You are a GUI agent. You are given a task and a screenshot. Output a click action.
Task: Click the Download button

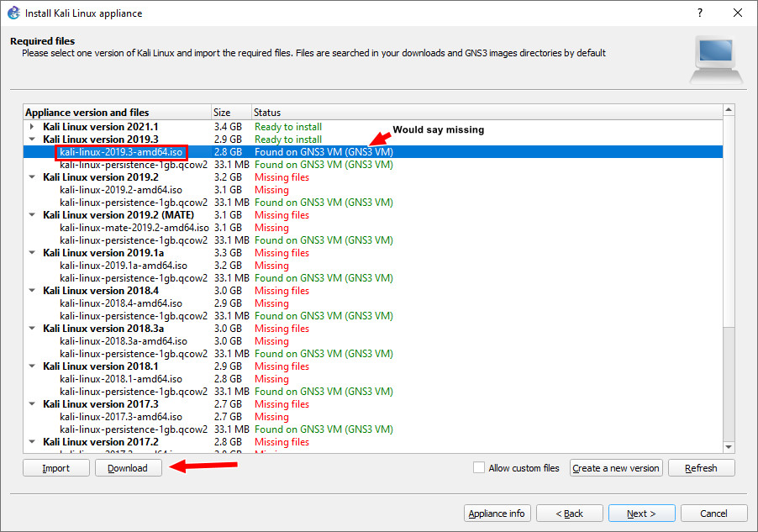point(128,467)
